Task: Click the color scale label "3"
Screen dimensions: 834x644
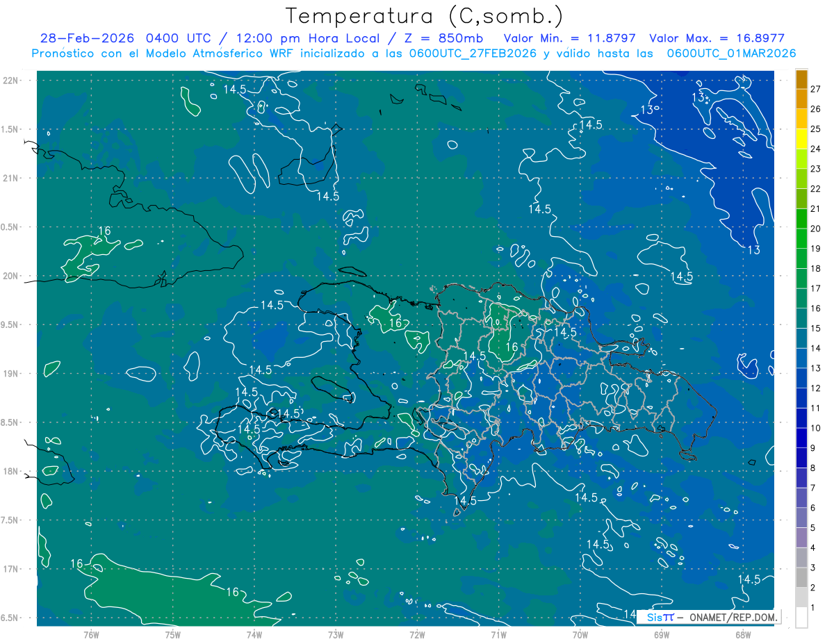Action: (813, 568)
